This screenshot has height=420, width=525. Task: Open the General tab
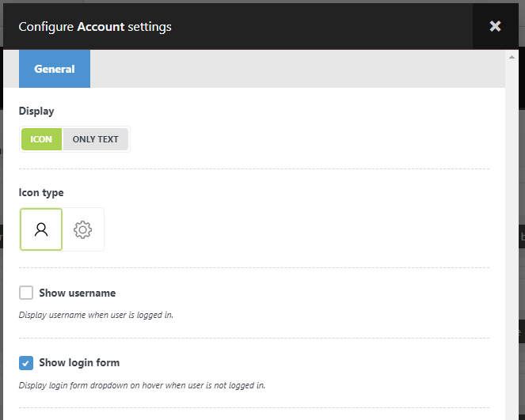pos(55,69)
